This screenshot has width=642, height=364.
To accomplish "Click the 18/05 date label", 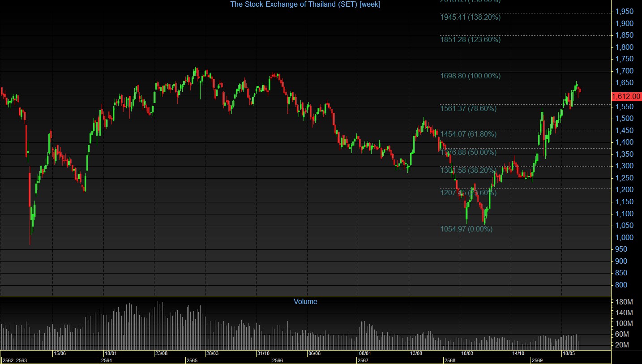I will click(x=569, y=354).
